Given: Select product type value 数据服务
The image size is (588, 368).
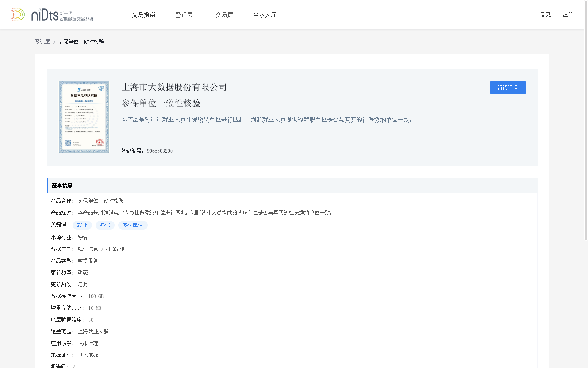Looking at the screenshot, I should 88,261.
